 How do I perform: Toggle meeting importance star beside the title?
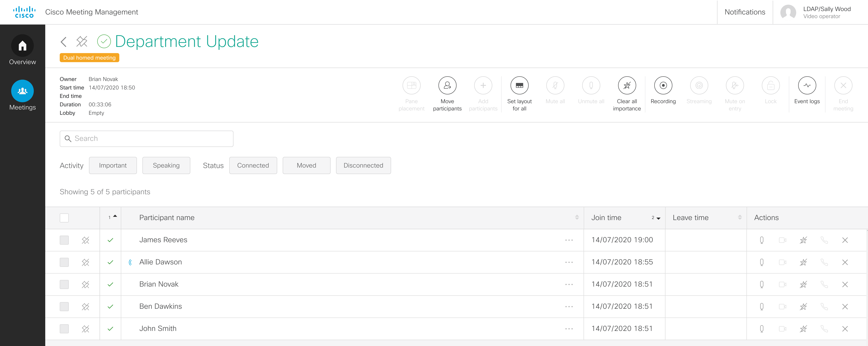82,41
